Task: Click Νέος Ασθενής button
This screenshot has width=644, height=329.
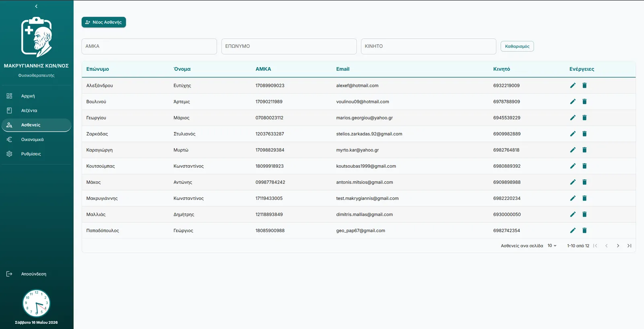Action: pyautogui.click(x=104, y=22)
